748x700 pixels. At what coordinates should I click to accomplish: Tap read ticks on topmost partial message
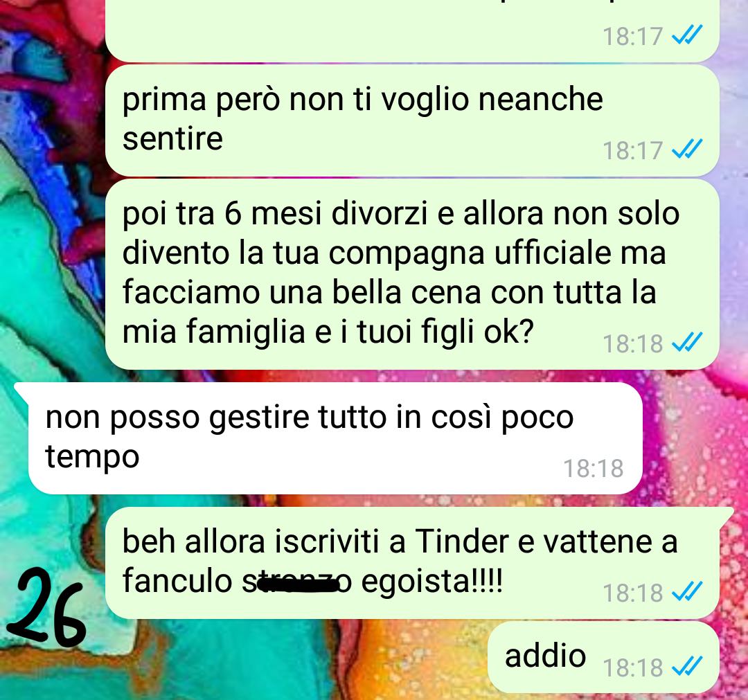(x=687, y=35)
